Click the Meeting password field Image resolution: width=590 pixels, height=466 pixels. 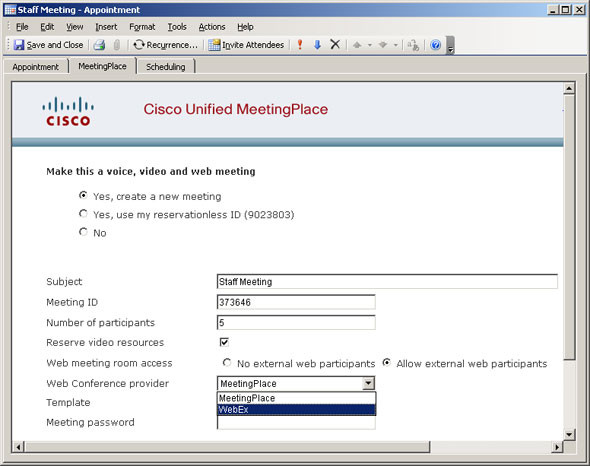[296, 422]
